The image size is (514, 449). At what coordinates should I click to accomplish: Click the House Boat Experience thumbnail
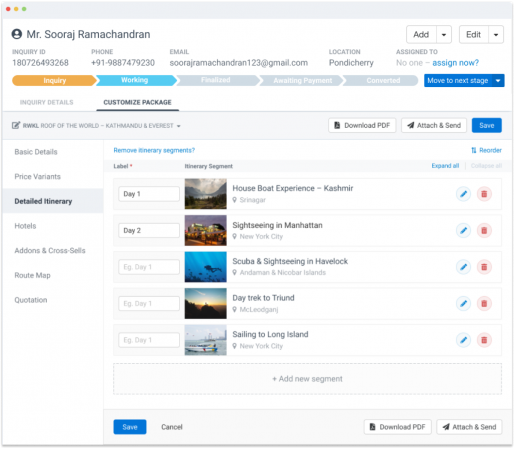(x=206, y=194)
